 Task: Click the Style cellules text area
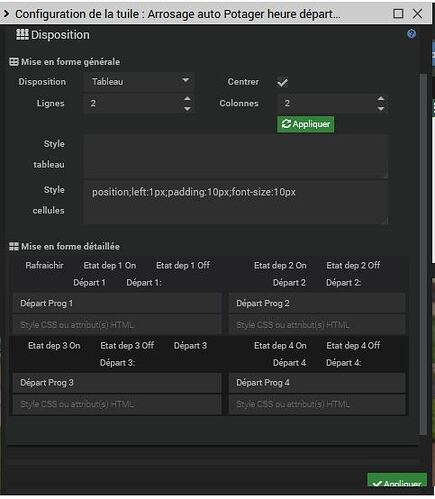point(236,202)
